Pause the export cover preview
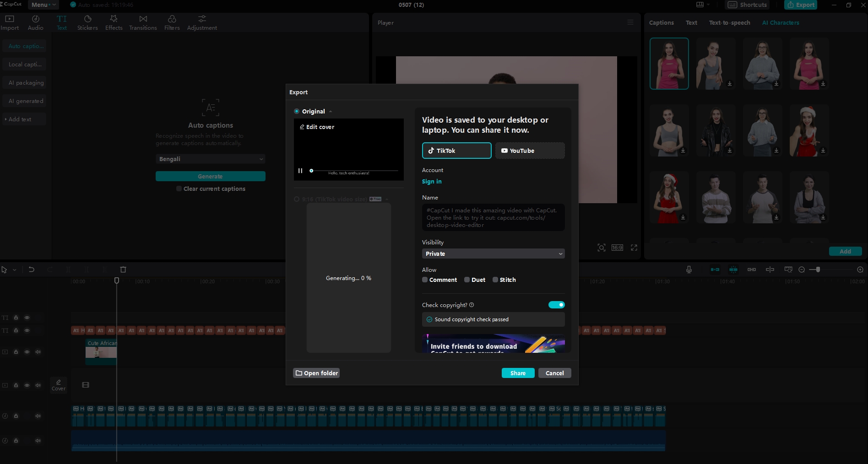The width and height of the screenshot is (868, 464). pyautogui.click(x=300, y=171)
